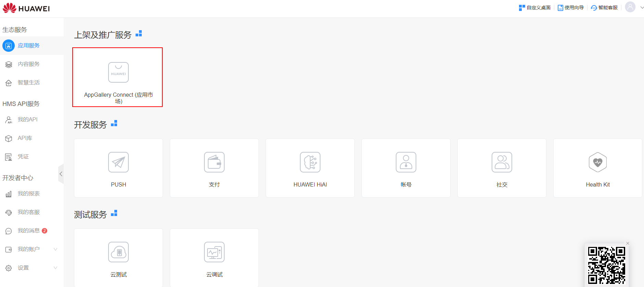This screenshot has height=287, width=644.
Task: Open the 云测试 cloud testing icon
Action: click(118, 252)
